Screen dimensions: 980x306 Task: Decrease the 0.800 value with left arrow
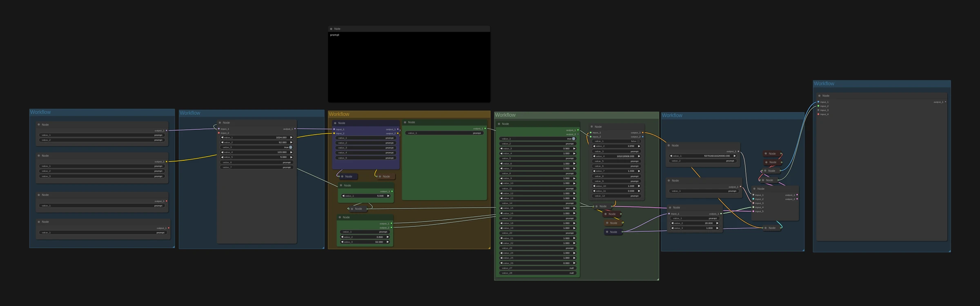[x=343, y=237]
